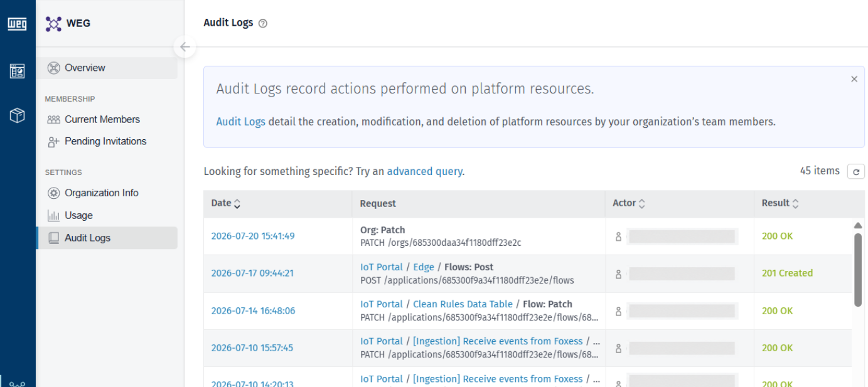Open the advanced query link
This screenshot has width=868, height=387.
click(x=424, y=171)
